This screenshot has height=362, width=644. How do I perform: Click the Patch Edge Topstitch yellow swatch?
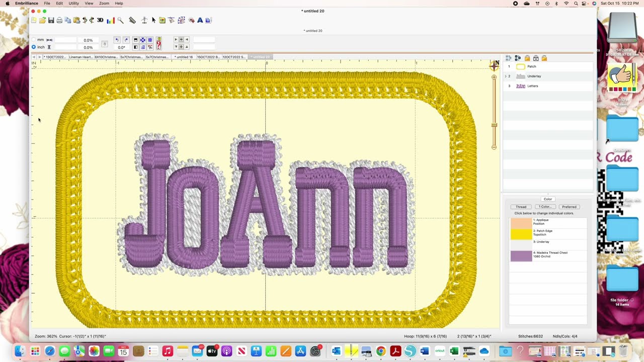521,234
